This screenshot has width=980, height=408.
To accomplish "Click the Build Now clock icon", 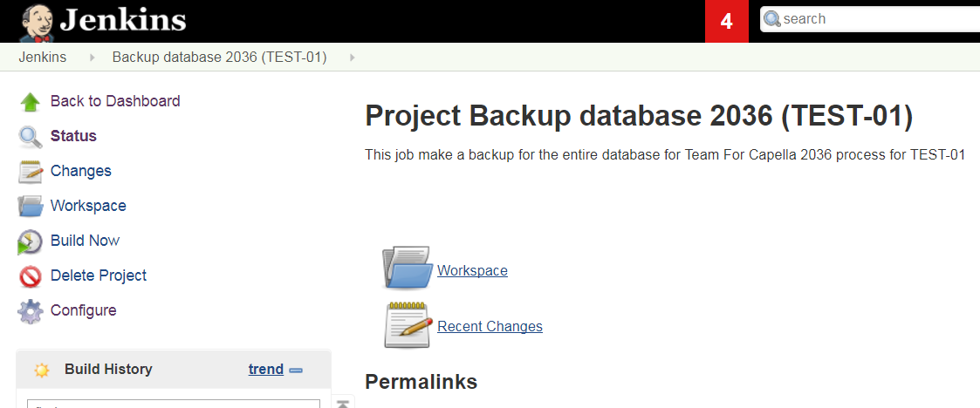I will click(31, 241).
